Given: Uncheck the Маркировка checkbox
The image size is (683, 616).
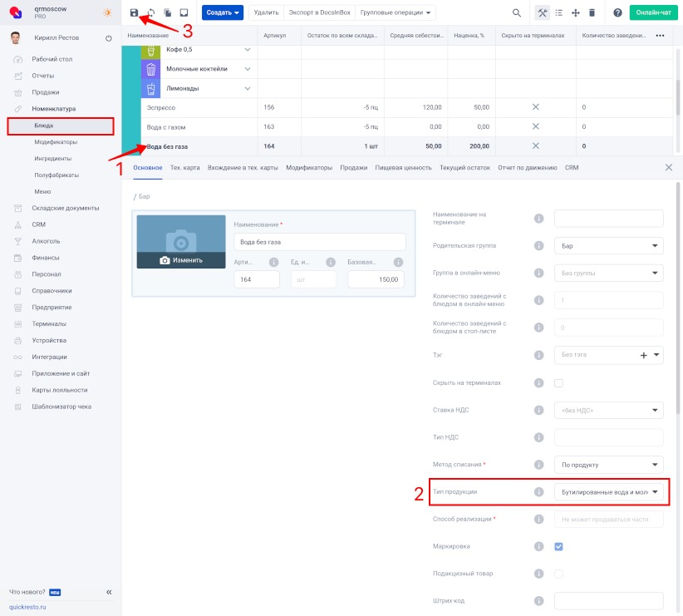Looking at the screenshot, I should (558, 546).
